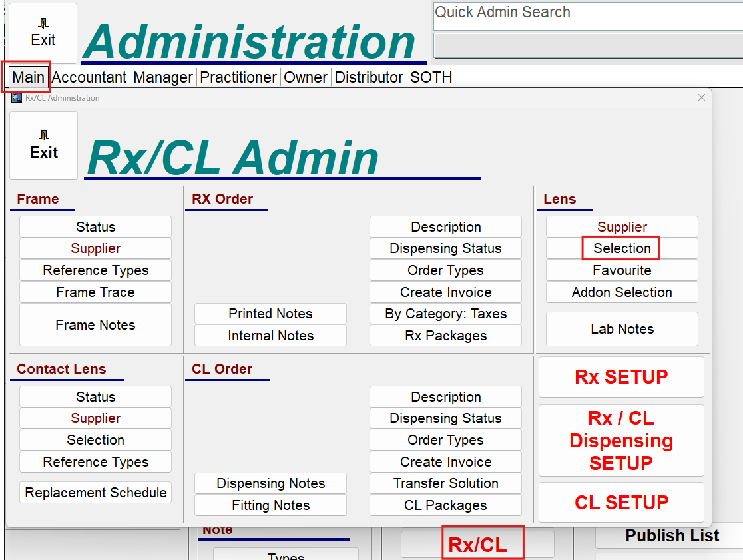Open Lab Notes in Lens section
This screenshot has width=743, height=560.
622,329
